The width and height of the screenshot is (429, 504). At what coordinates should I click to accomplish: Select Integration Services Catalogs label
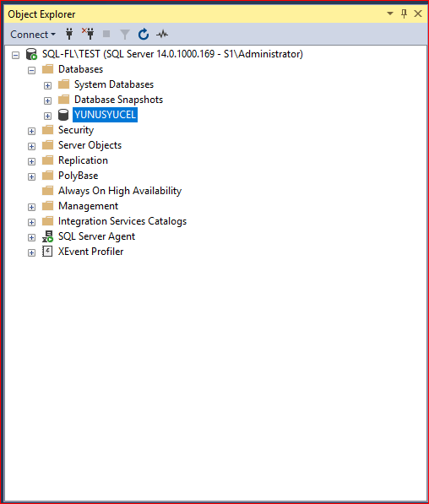pyautogui.click(x=122, y=221)
